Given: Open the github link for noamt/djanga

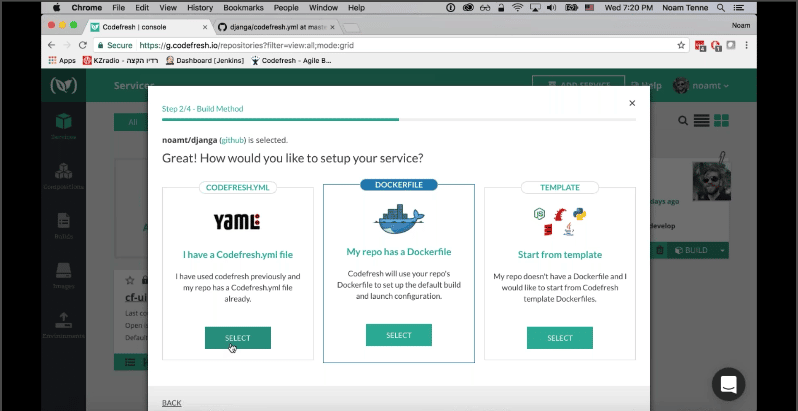Looking at the screenshot, I should pos(233,140).
